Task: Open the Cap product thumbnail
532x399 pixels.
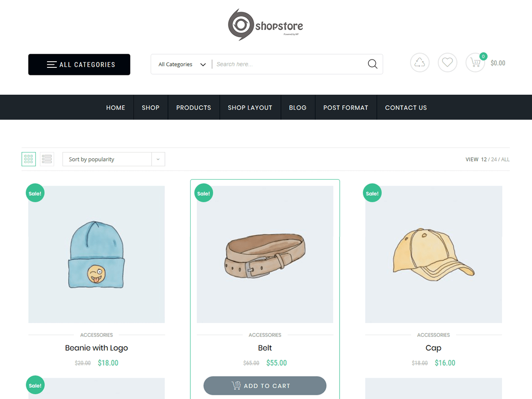Action: point(433,254)
